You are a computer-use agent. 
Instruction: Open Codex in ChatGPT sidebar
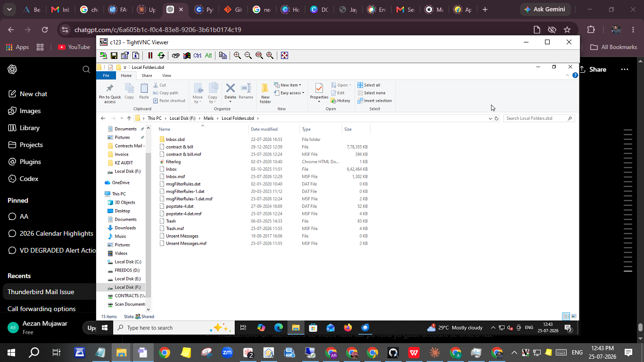[24, 179]
